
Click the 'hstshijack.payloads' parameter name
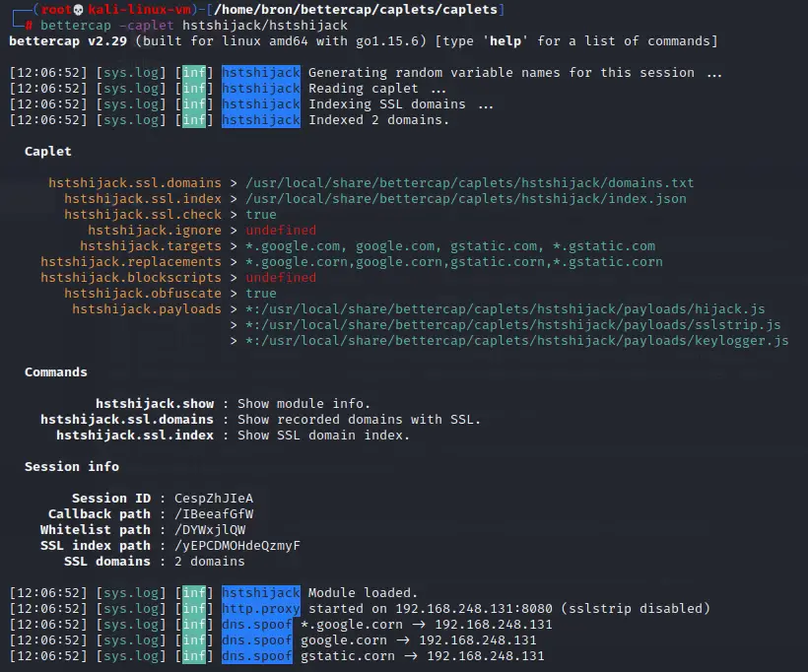click(x=147, y=309)
